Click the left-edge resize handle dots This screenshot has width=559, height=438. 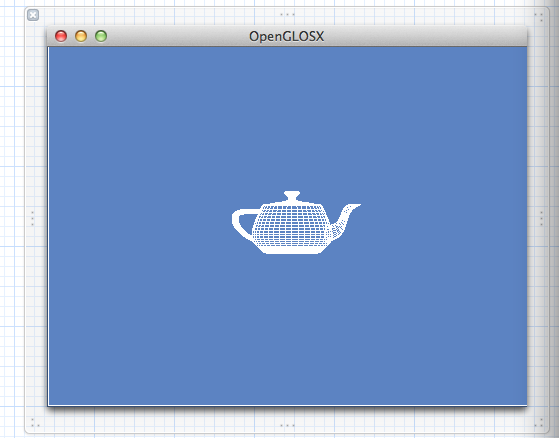(32, 218)
